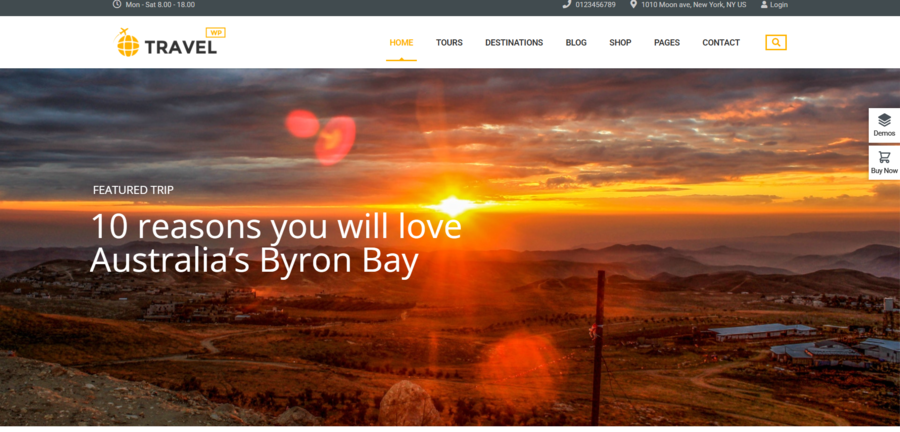Go to the Contact page
900x432 pixels.
721,42
